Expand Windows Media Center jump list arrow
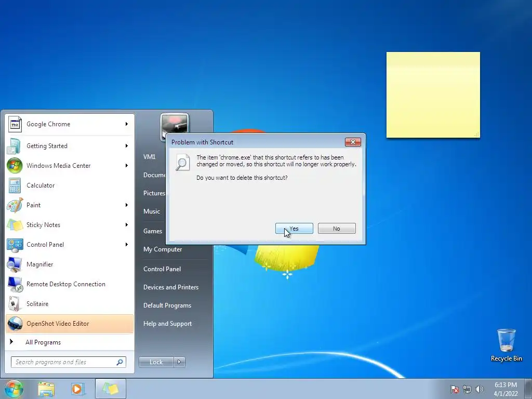Image resolution: width=532 pixels, height=399 pixels. coord(127,166)
